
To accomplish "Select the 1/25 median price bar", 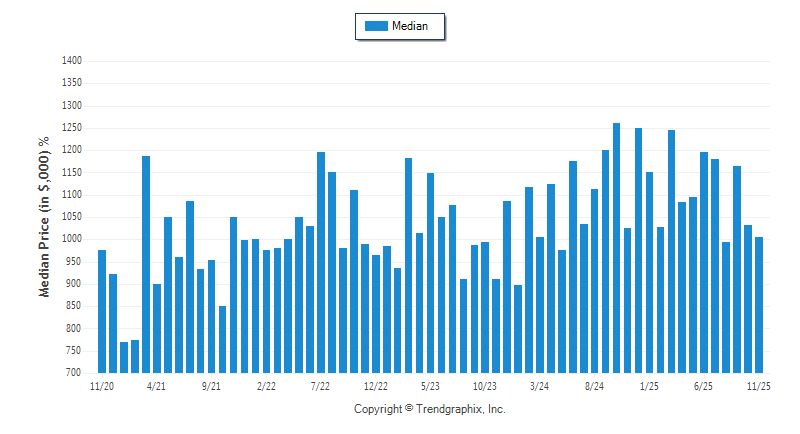I will pos(650,272).
